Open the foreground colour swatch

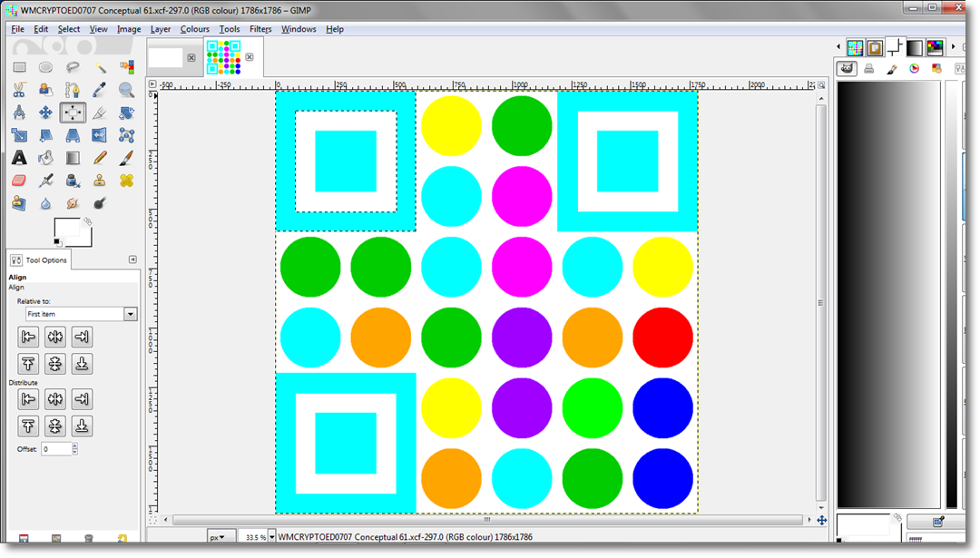(66, 228)
